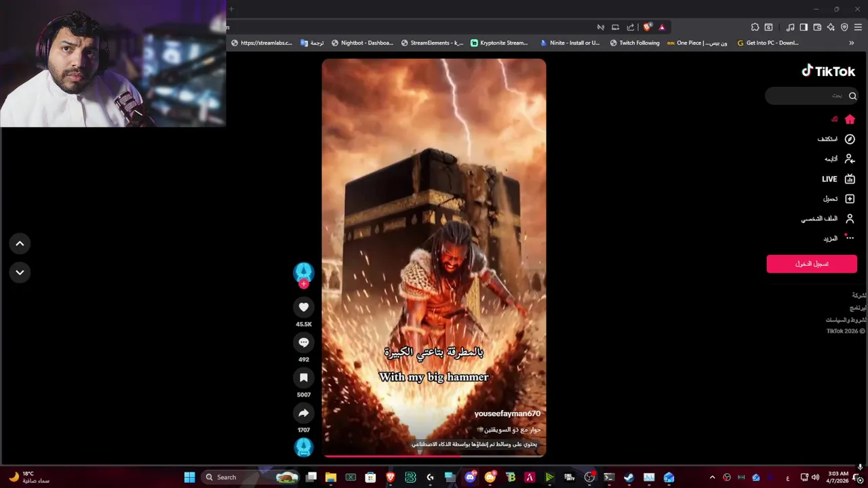Open the browser extensions puzzle icon
This screenshot has height=488, width=868.
pos(755,27)
